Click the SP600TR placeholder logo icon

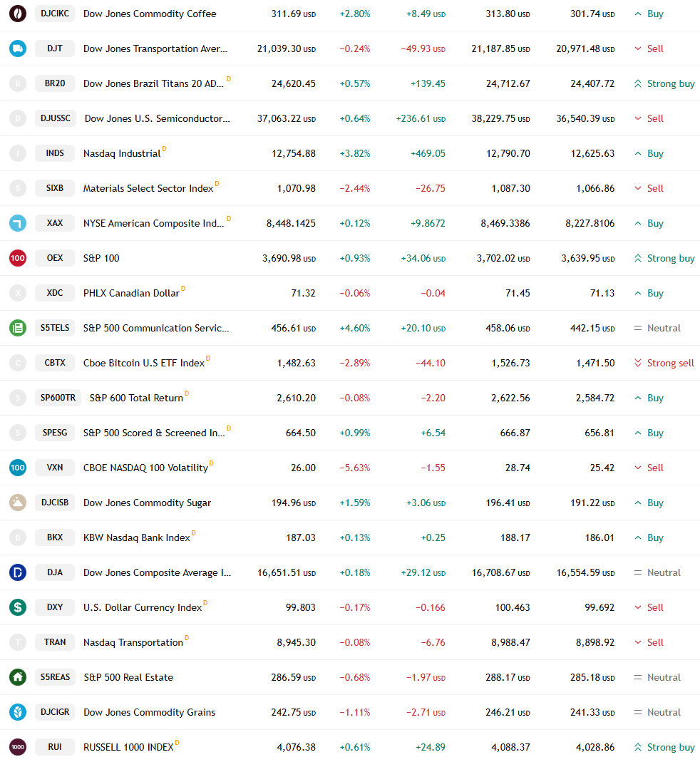pos(18,398)
